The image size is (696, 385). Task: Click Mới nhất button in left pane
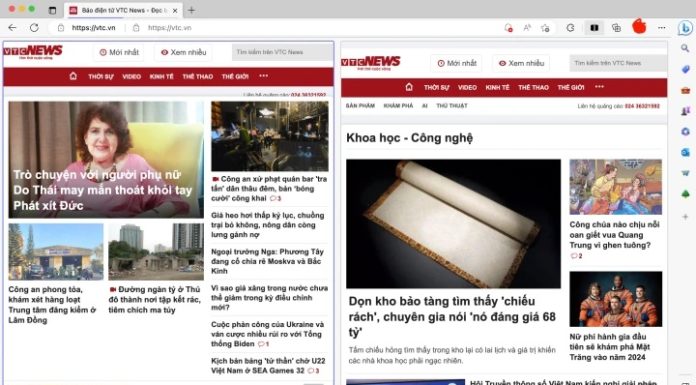[x=119, y=52]
